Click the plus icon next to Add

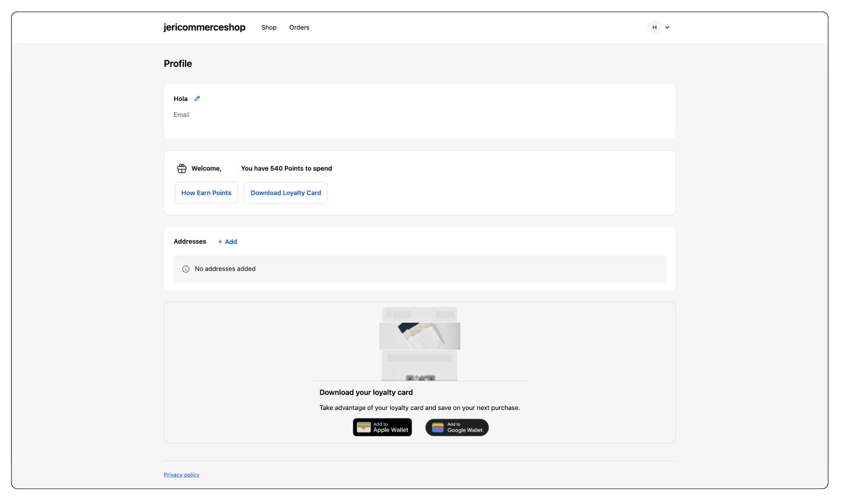(x=220, y=242)
